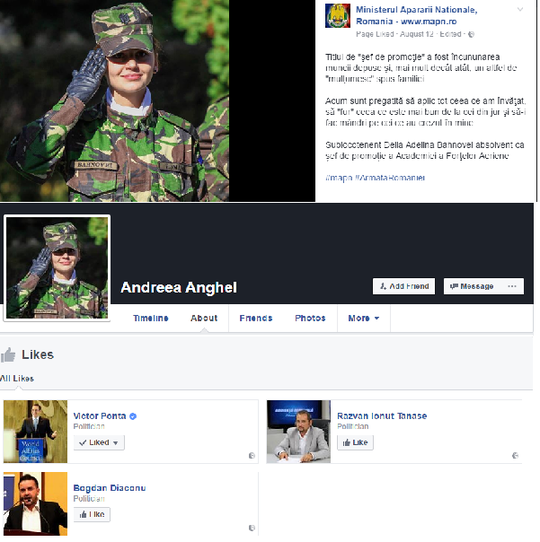Click the Likes thumbs-up header icon
This screenshot has height=542, width=540.
click(x=8, y=355)
